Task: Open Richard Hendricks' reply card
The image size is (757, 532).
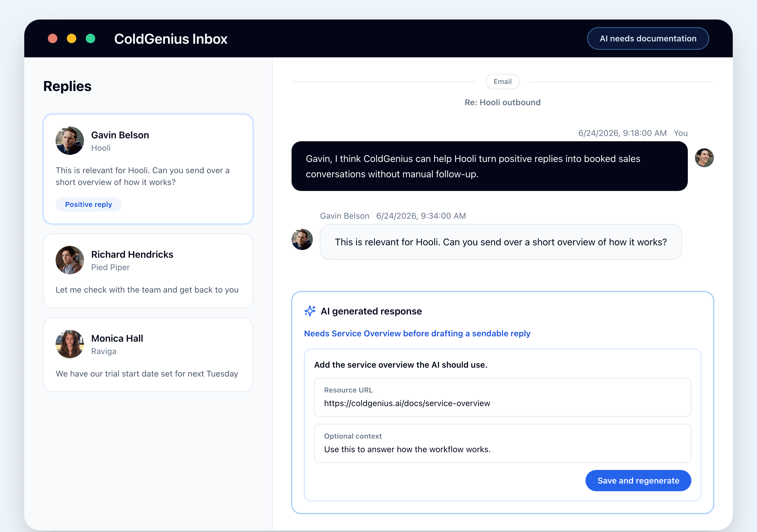Action: pyautogui.click(x=148, y=271)
